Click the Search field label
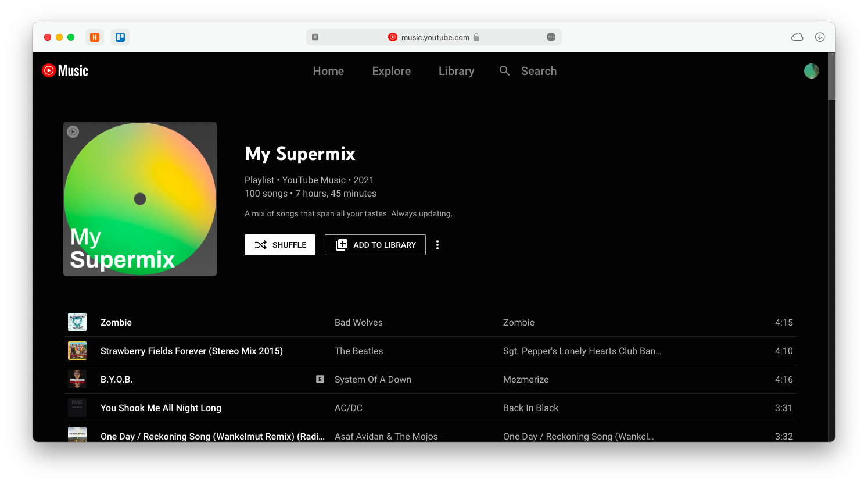 539,71
